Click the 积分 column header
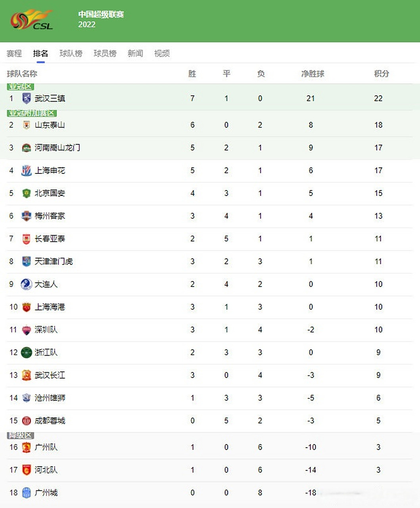Viewport: 420px width, 508px height. 382,74
